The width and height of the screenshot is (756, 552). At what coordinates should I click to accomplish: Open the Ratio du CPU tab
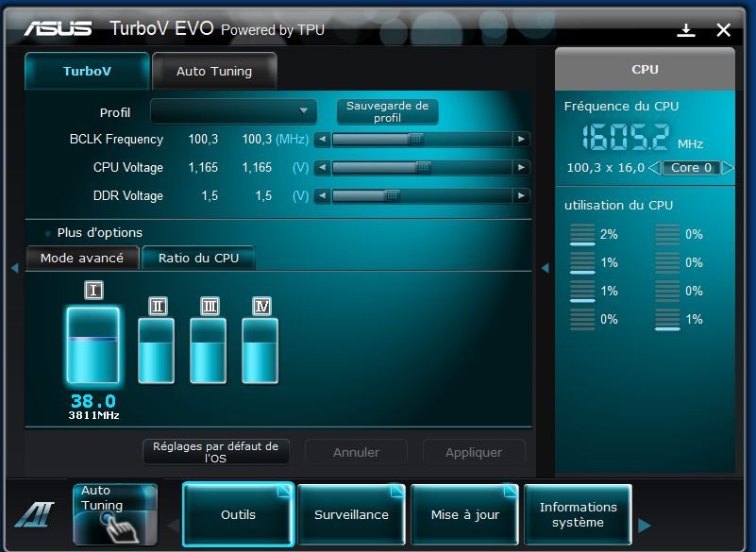pos(198,258)
